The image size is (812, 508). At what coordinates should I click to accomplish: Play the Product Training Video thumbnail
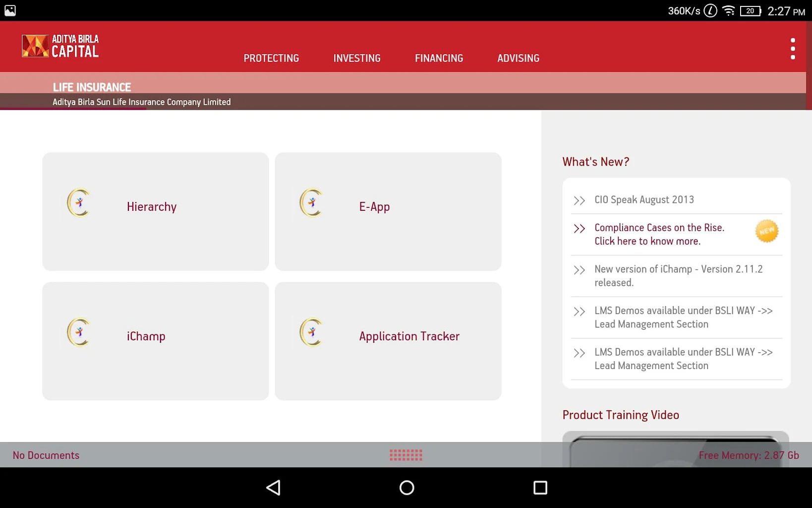tap(676, 449)
